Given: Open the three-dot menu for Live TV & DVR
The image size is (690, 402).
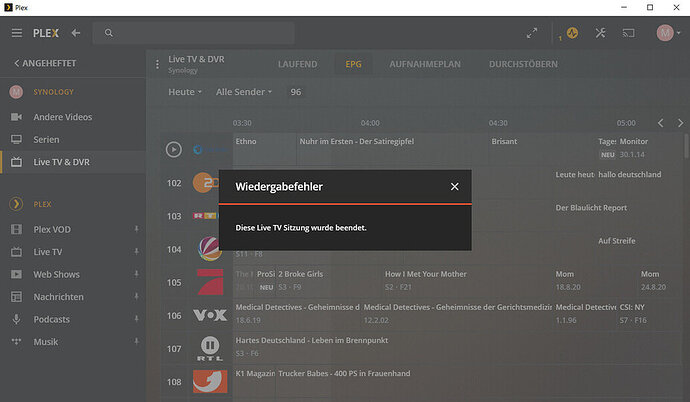Looking at the screenshot, I should coord(157,64).
